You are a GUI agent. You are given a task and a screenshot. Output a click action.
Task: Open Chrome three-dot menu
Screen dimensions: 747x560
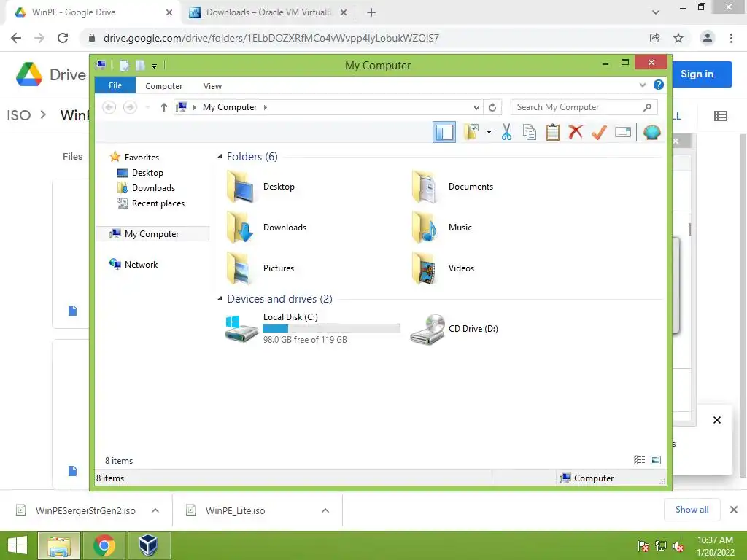[731, 38]
